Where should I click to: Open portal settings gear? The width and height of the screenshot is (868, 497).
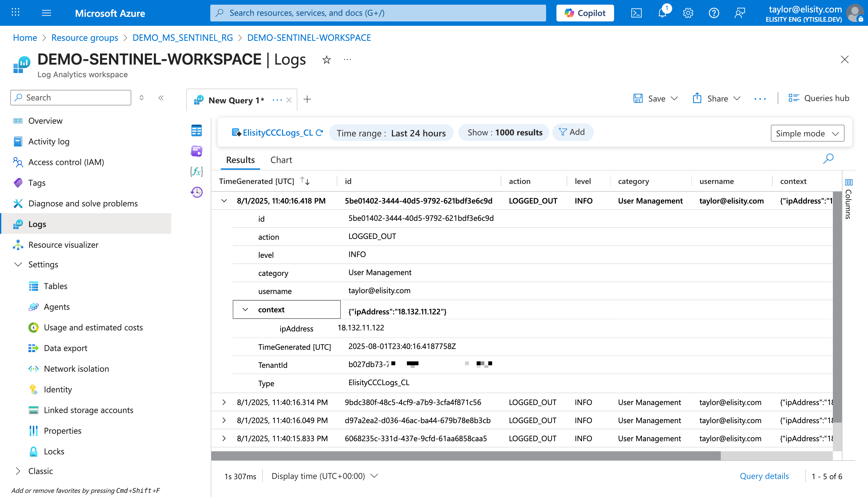click(688, 13)
